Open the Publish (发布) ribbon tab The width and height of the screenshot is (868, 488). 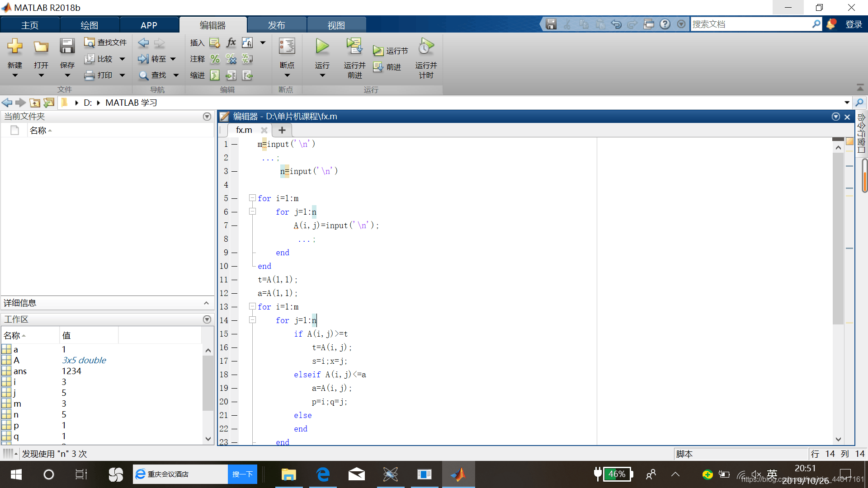[276, 25]
